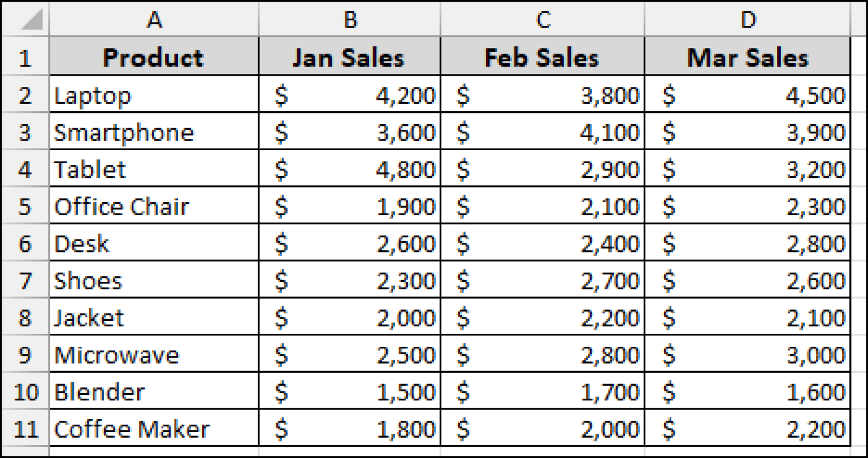Select the Laptop cell
This screenshot has height=458, width=868.
pos(154,95)
